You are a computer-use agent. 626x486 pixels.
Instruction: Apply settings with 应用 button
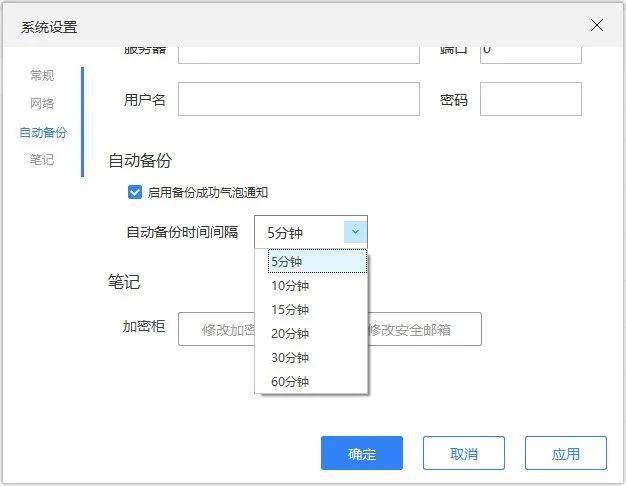coord(566,453)
